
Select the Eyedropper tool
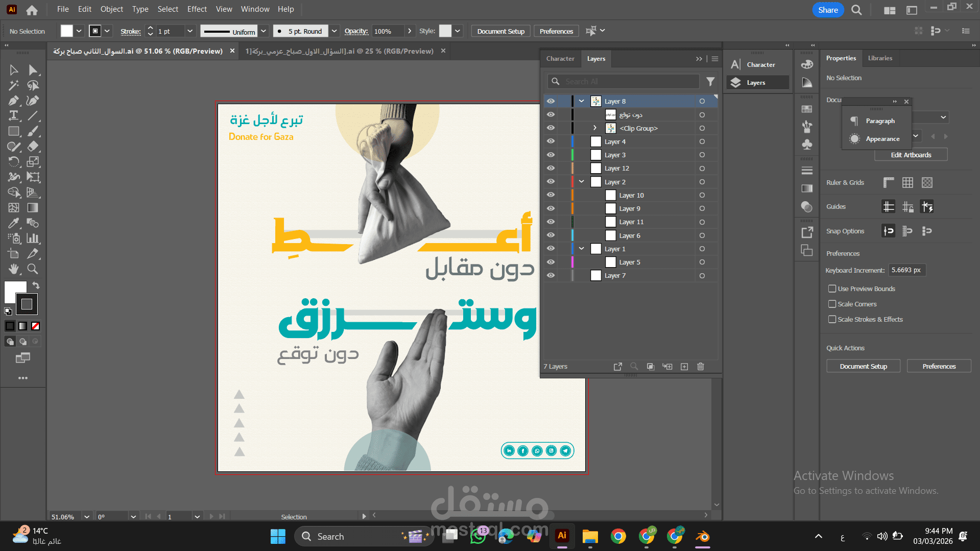tap(14, 223)
